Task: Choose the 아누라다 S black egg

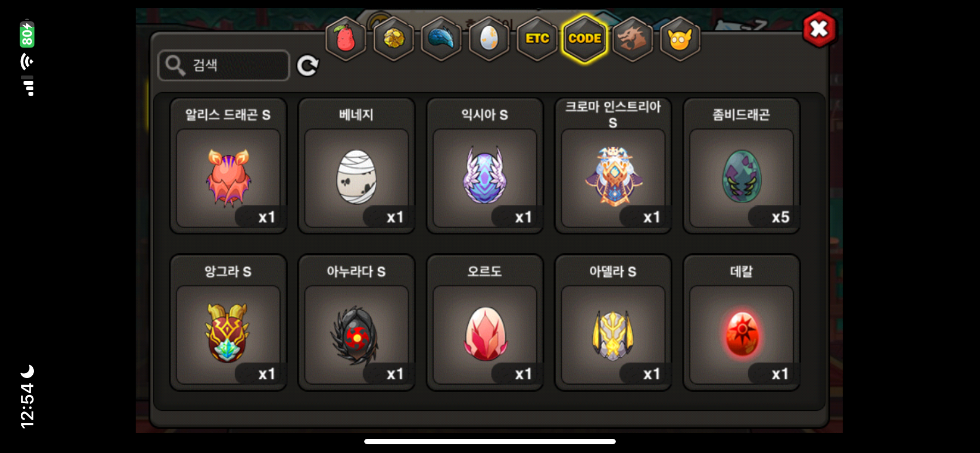Action: coord(357,323)
